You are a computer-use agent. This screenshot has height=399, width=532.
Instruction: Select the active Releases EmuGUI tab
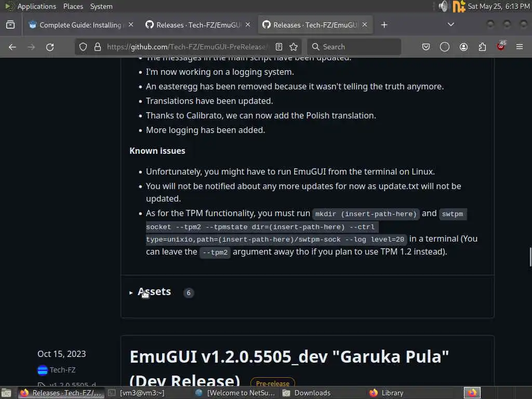point(315,25)
